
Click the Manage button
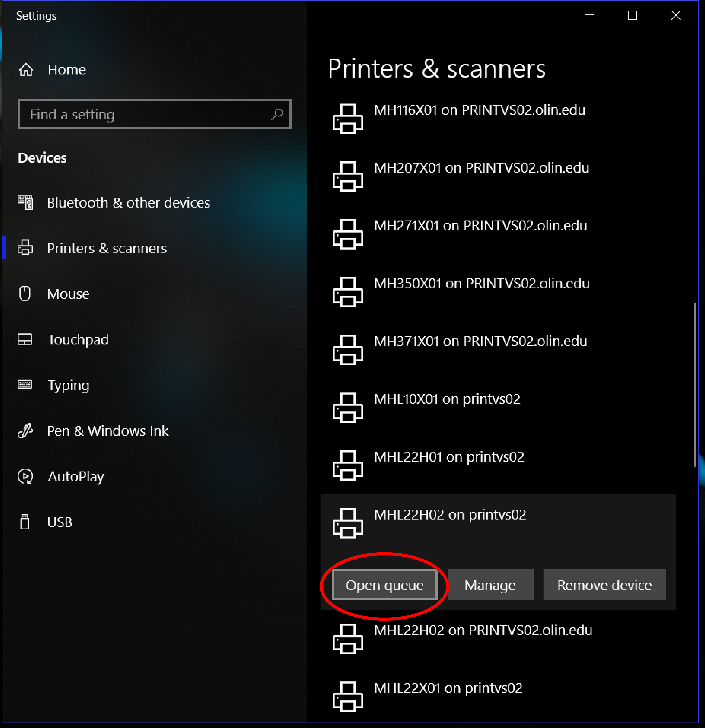click(x=490, y=585)
